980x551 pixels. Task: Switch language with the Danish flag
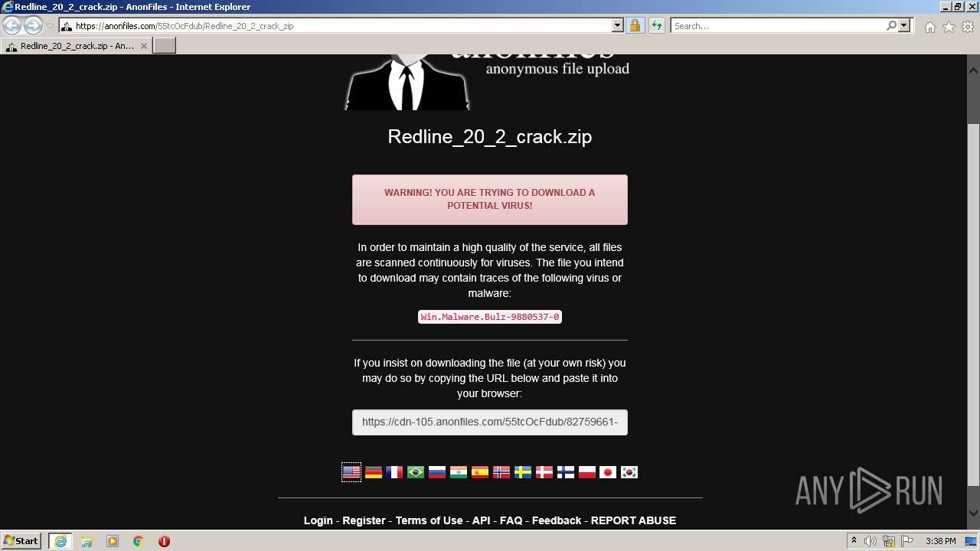[x=544, y=472]
